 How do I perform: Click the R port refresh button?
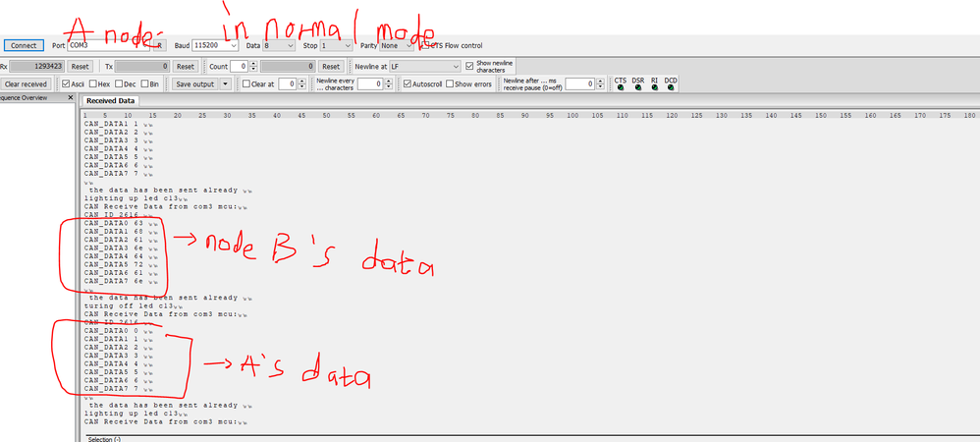160,45
